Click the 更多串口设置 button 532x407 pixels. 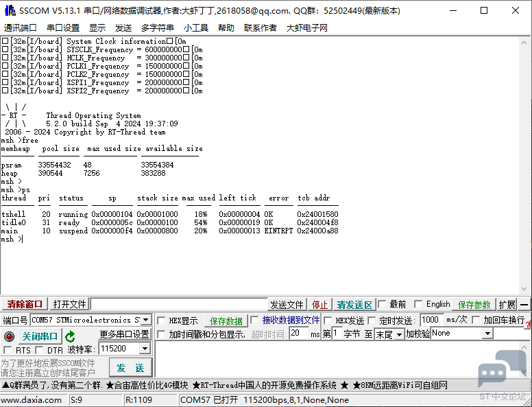click(124, 334)
